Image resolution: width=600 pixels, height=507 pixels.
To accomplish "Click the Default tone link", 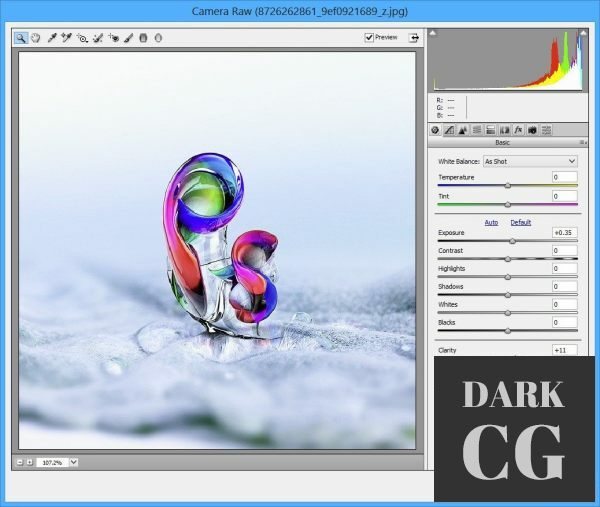I will tap(520, 222).
